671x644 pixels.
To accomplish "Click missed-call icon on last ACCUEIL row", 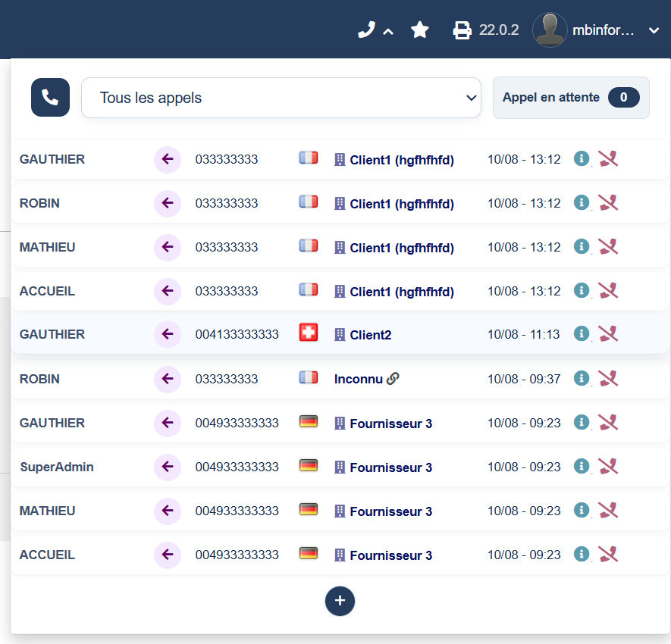I will tap(608, 554).
